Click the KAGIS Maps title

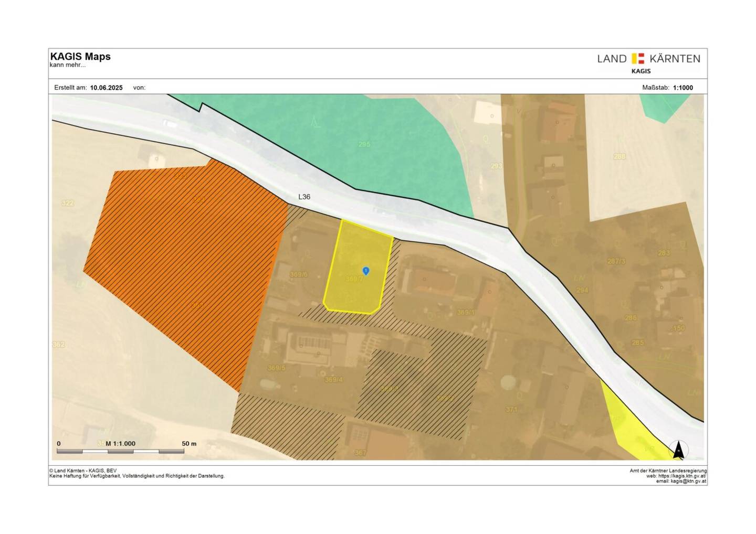click(80, 57)
